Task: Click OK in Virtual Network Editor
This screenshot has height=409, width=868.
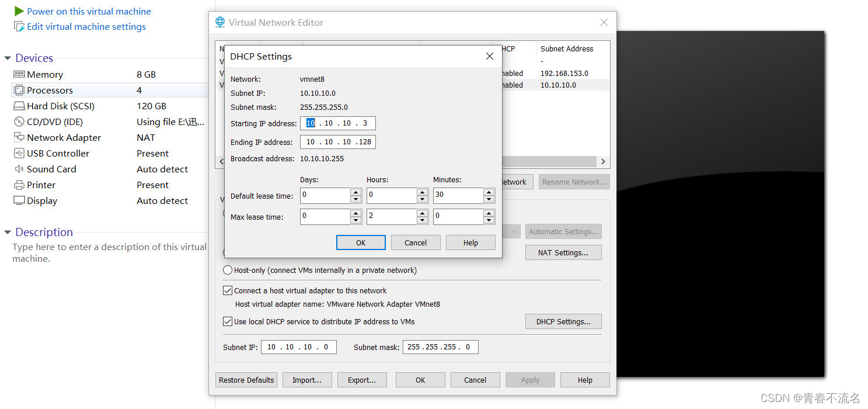Action: (420, 380)
